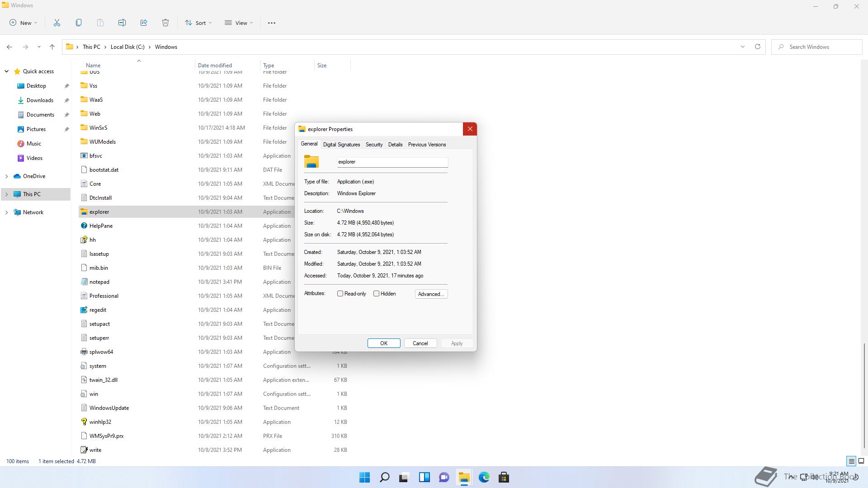Screen dimensions: 868x488
Task: Toggle the Hidden attribute checkbox
Action: 376,294
